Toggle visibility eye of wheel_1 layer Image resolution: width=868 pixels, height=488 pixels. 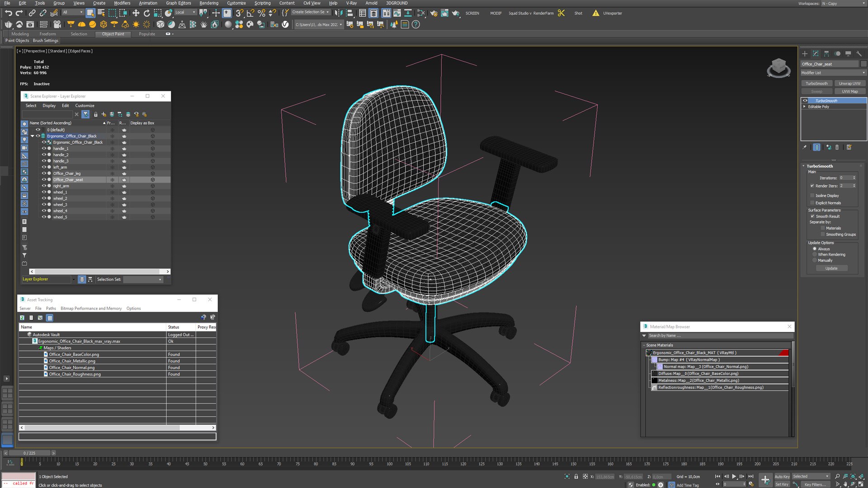click(44, 192)
